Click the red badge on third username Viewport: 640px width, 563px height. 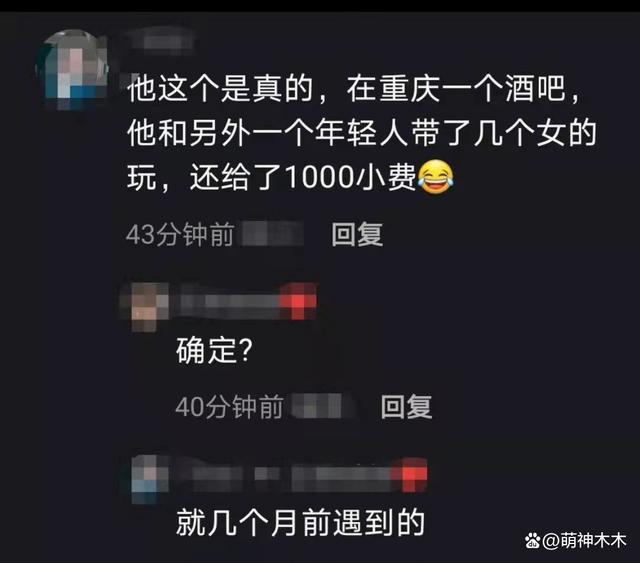pos(409,474)
